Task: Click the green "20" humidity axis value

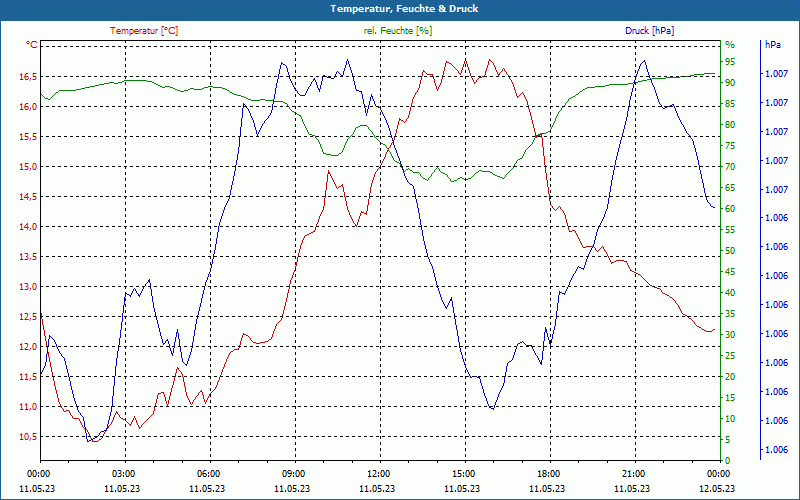Action: point(730,377)
